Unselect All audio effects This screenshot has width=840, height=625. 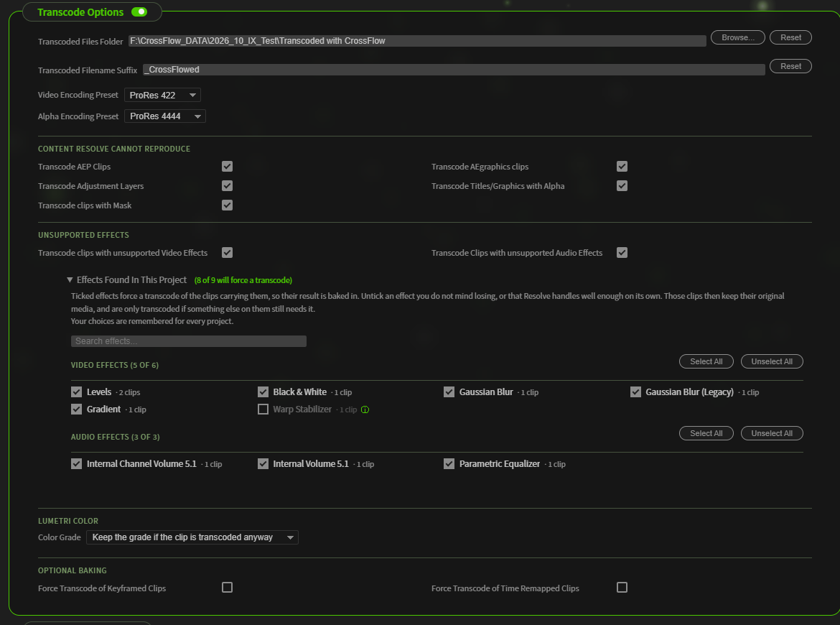click(772, 433)
